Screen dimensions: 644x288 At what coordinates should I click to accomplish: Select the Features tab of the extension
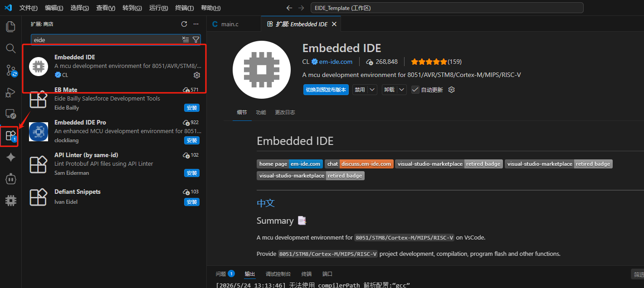point(261,112)
